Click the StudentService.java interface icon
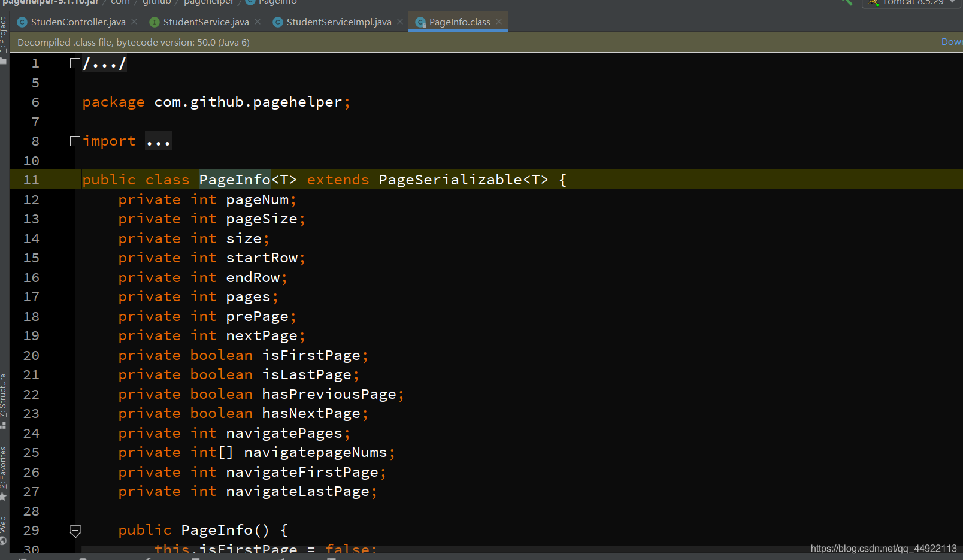Viewport: 963px width, 560px height. 155,22
